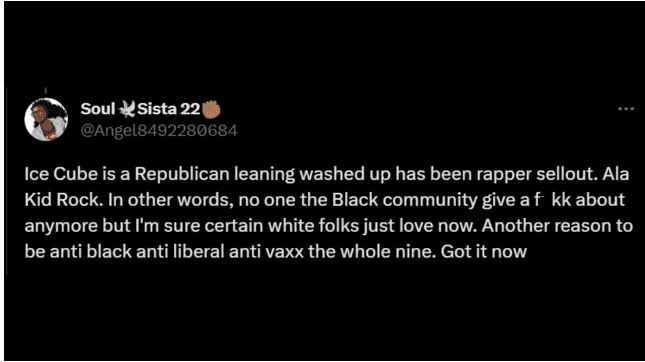Image resolution: width=645 pixels, height=362 pixels.
Task: Click the phrase "Got it now"
Action: 484,252
